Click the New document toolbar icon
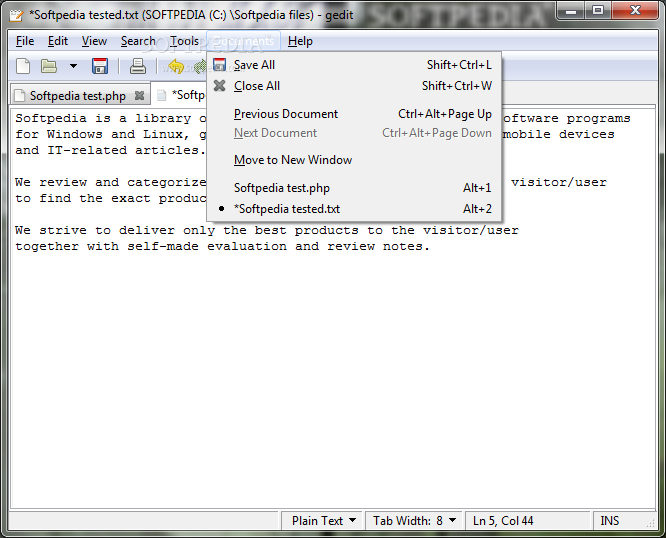The height and width of the screenshot is (538, 666). click(x=23, y=66)
